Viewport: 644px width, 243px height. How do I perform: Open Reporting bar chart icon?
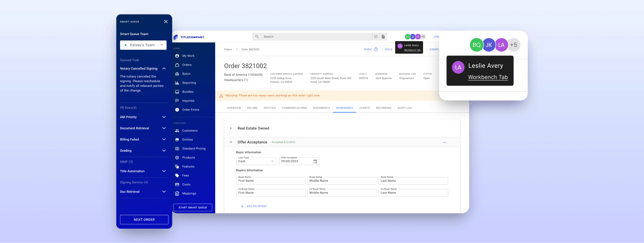177,83
